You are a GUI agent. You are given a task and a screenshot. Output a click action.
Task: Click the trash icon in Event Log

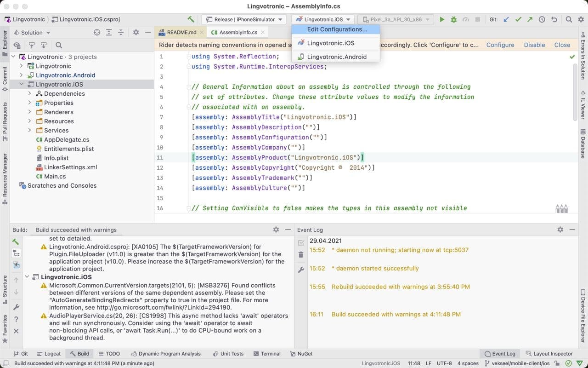301,254
